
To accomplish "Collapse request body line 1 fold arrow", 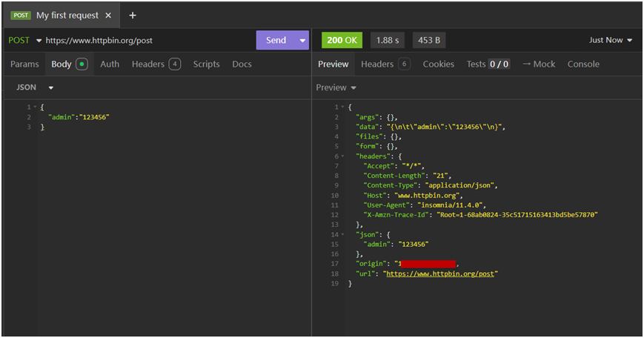I will [x=36, y=107].
